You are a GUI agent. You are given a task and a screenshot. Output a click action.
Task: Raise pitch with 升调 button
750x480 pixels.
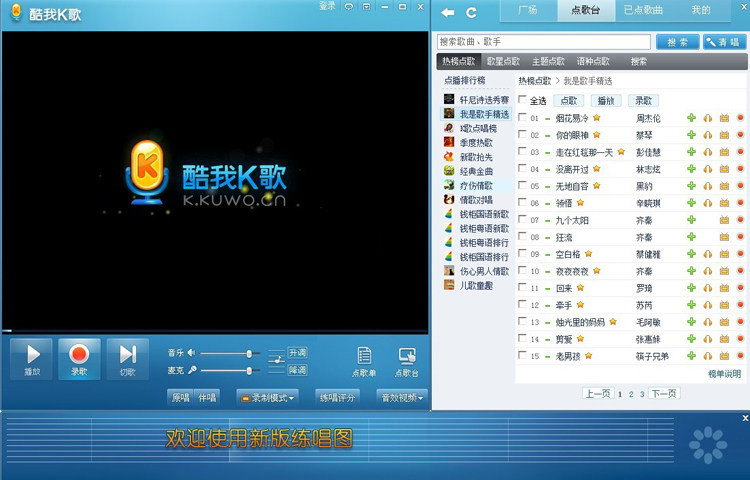(297, 353)
